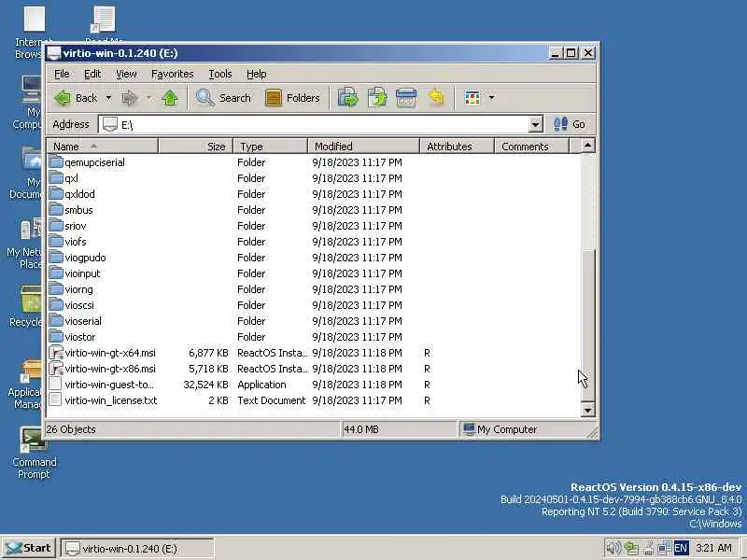747x560 pixels.
Task: Expand the Address bar dropdown
Action: [535, 125]
